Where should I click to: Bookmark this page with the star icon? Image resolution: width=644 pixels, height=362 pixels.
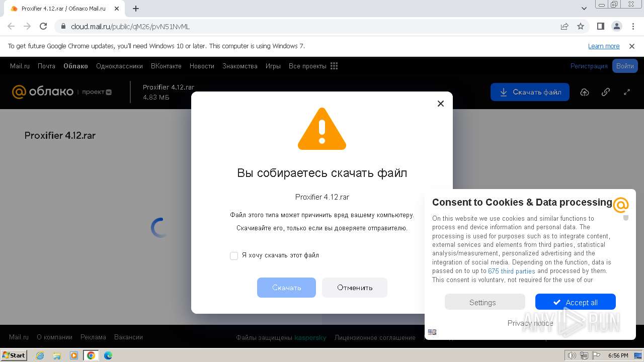(581, 26)
